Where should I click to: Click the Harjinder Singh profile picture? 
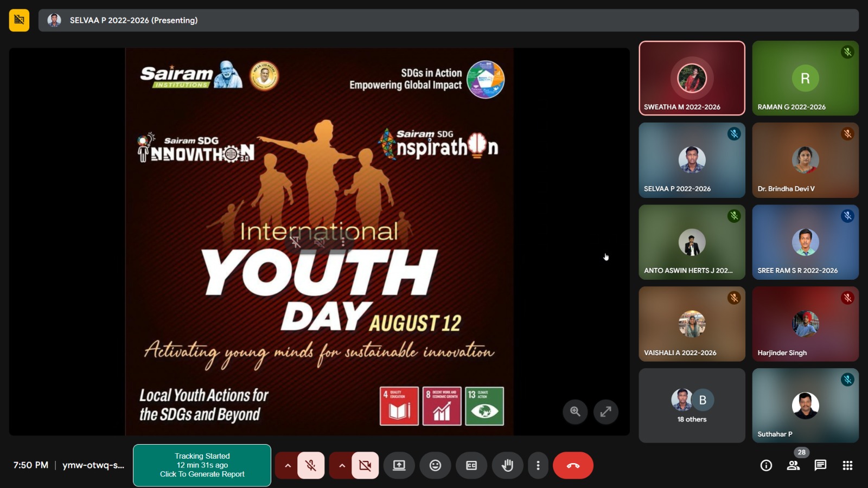tap(805, 324)
